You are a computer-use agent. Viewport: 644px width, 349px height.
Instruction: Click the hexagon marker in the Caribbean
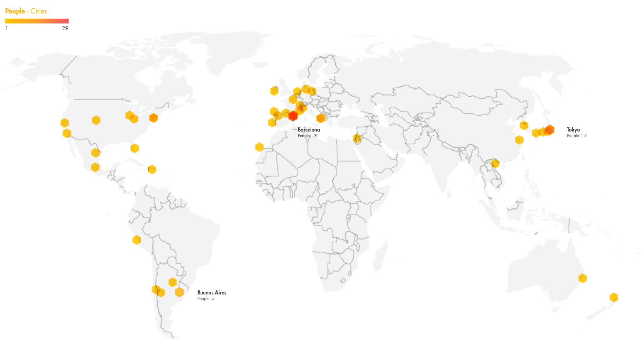(x=152, y=169)
